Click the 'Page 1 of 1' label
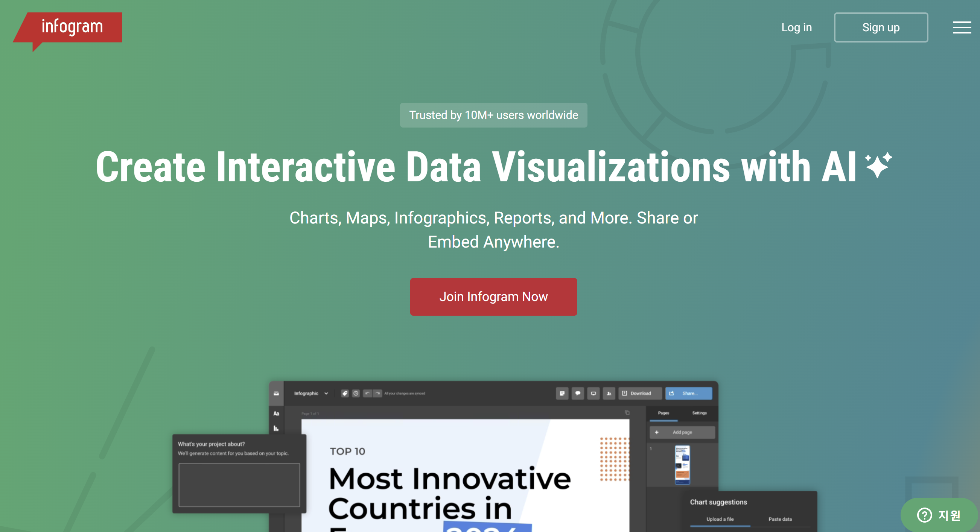The width and height of the screenshot is (980, 532). click(x=310, y=413)
